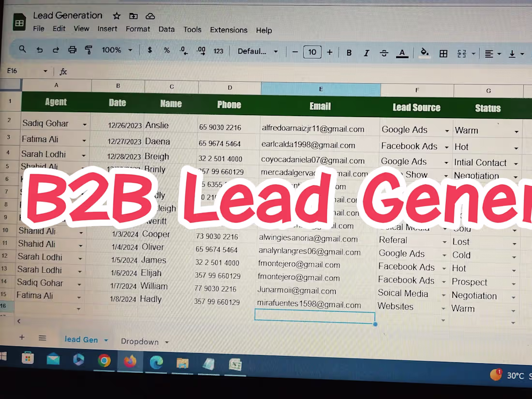The image size is (532, 399).
Task: Open the borders tool
Action: click(x=443, y=53)
